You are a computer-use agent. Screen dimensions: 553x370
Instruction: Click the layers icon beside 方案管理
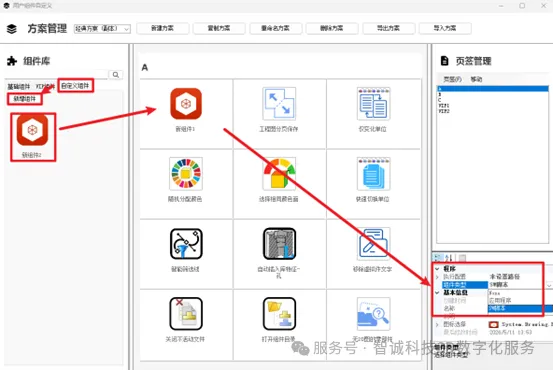(12, 29)
